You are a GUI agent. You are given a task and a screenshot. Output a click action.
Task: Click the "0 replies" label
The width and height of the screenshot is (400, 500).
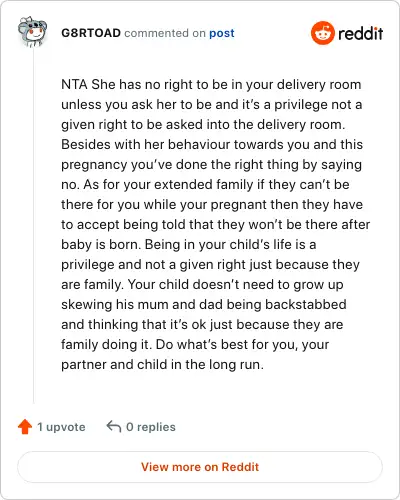tap(151, 427)
